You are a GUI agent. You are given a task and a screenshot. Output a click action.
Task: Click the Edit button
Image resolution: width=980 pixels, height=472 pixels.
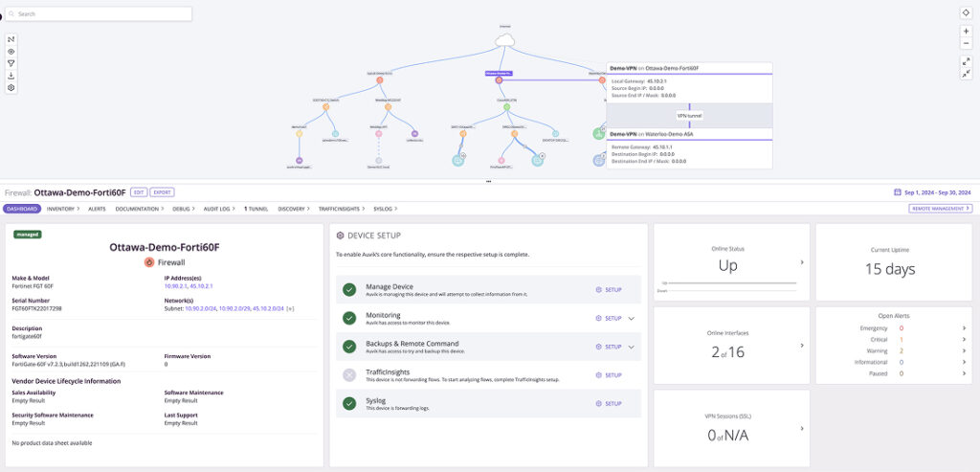pyautogui.click(x=138, y=192)
